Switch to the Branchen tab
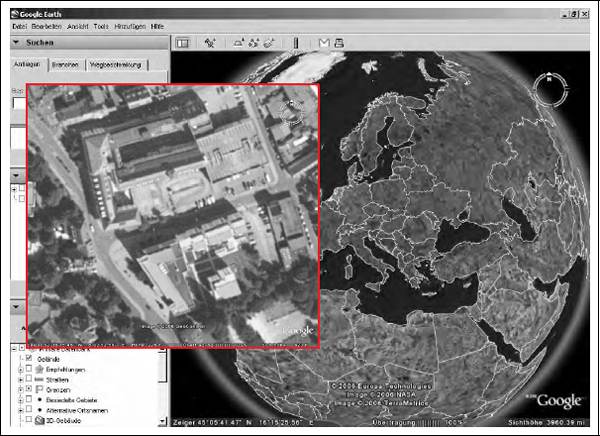 point(65,65)
